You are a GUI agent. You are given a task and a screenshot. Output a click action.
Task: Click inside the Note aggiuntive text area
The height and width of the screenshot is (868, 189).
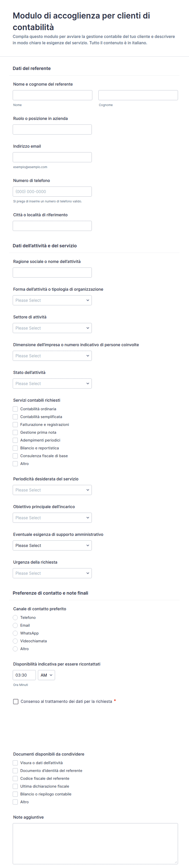click(x=95, y=844)
